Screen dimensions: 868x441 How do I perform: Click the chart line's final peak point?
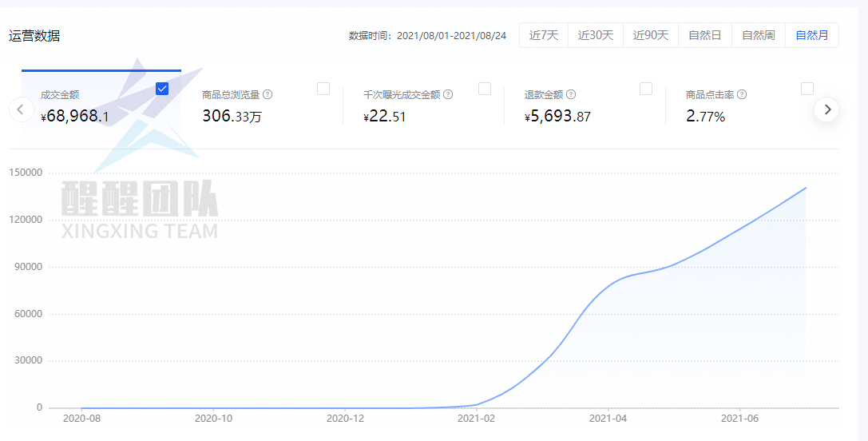point(806,188)
